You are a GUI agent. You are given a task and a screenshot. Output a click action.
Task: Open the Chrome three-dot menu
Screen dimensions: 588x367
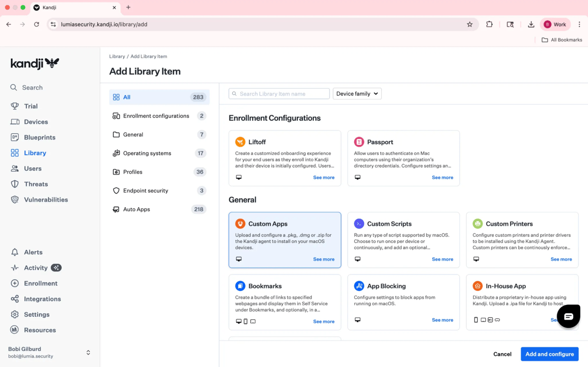[x=579, y=24]
